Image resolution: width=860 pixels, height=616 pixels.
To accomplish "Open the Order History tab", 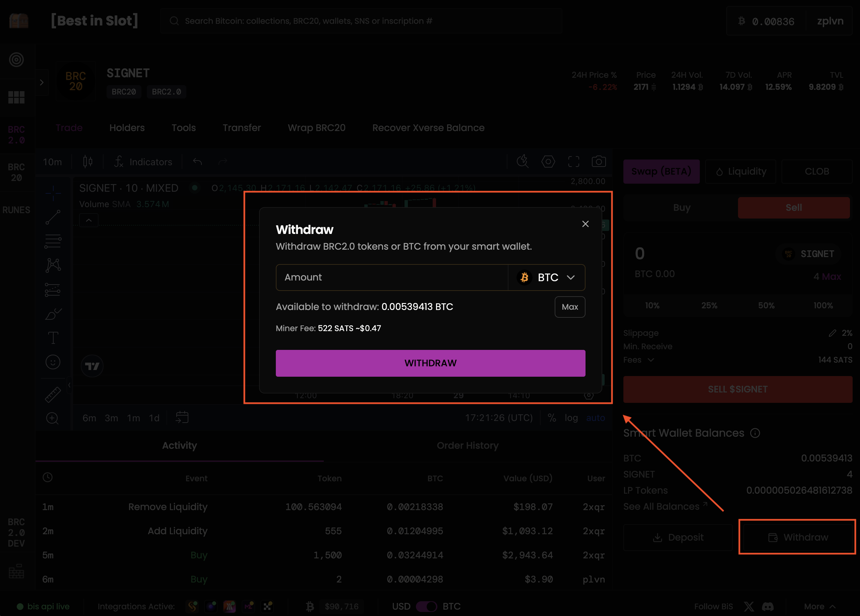I will point(467,445).
